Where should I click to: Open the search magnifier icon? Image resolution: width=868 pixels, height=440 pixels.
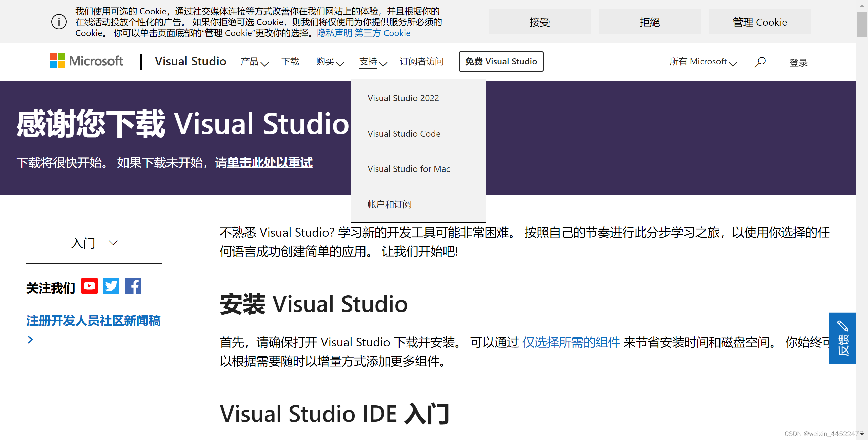coord(760,62)
